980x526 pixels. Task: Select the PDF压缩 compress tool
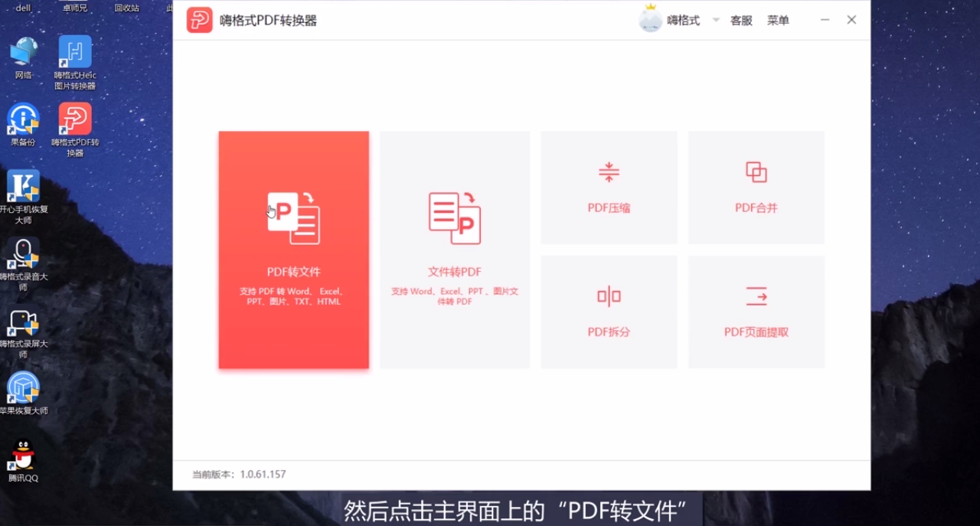(609, 188)
